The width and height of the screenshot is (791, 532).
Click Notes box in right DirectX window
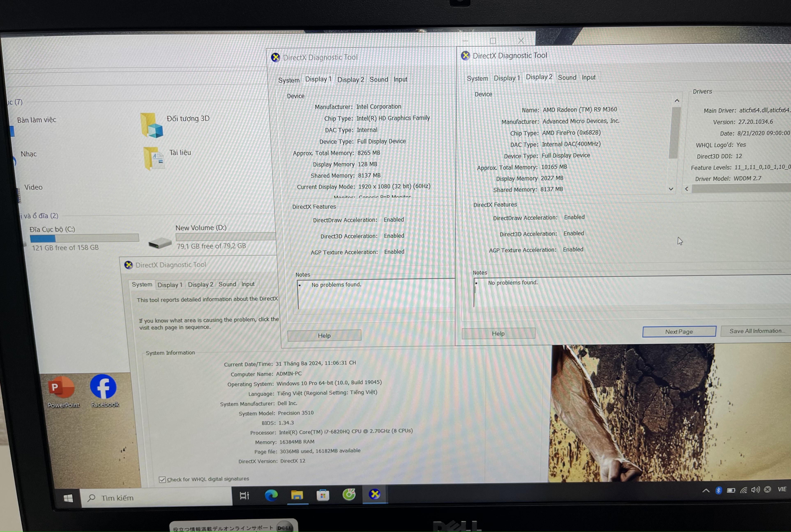click(x=632, y=291)
